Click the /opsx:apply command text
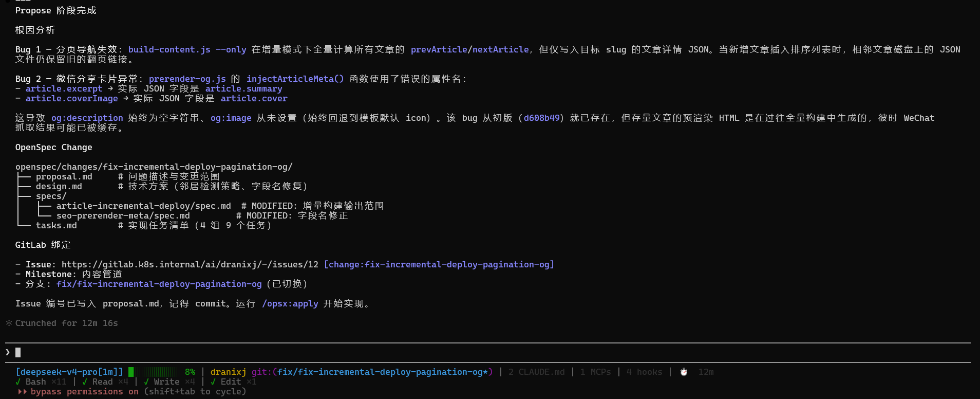The image size is (980, 399). (290, 303)
